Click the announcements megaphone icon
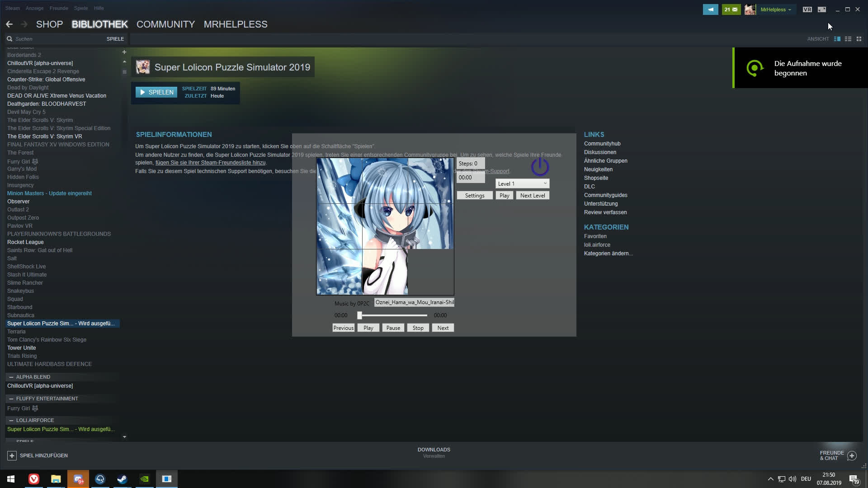The width and height of the screenshot is (868, 488). click(710, 9)
